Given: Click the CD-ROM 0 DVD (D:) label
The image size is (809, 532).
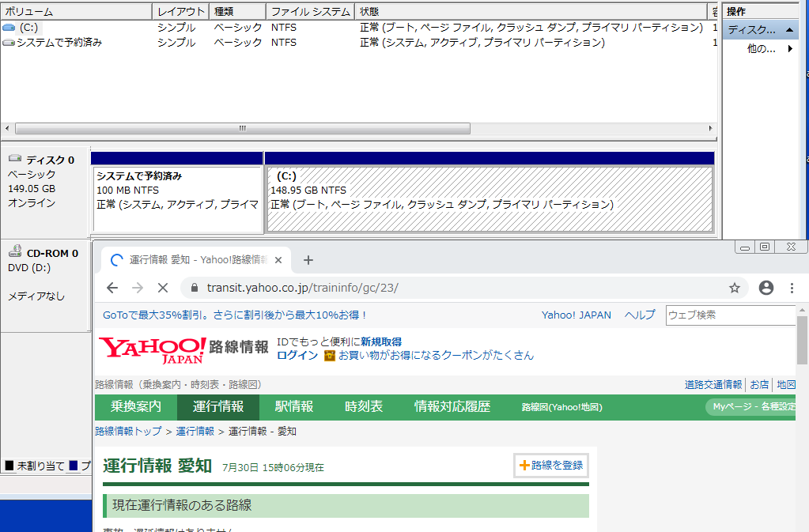Looking at the screenshot, I should [29, 268].
